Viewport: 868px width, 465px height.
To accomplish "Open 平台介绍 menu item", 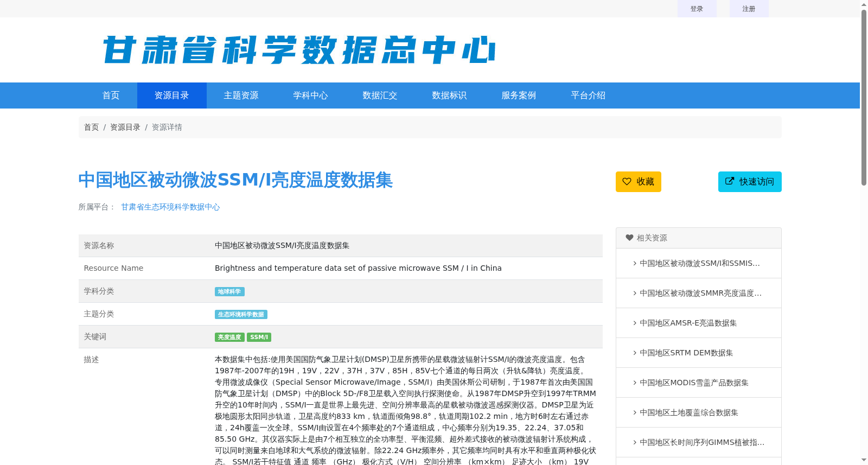I will (x=589, y=95).
